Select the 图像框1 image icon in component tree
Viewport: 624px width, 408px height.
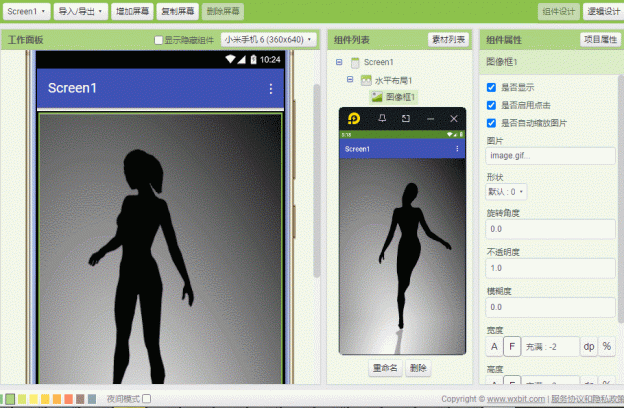(x=376, y=97)
